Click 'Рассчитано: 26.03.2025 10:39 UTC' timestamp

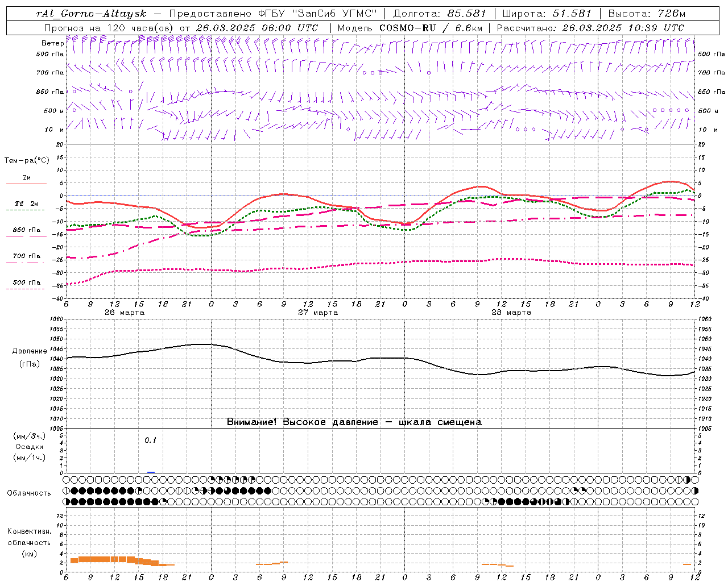pos(590,28)
